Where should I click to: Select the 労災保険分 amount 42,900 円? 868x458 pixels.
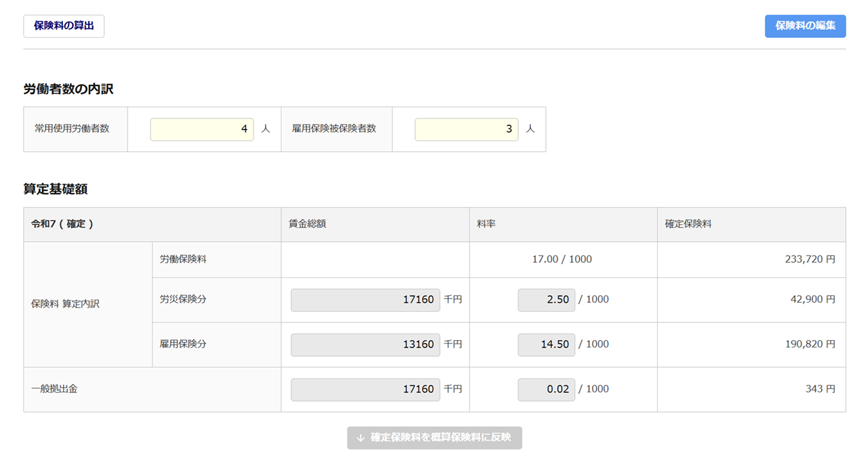(x=812, y=299)
